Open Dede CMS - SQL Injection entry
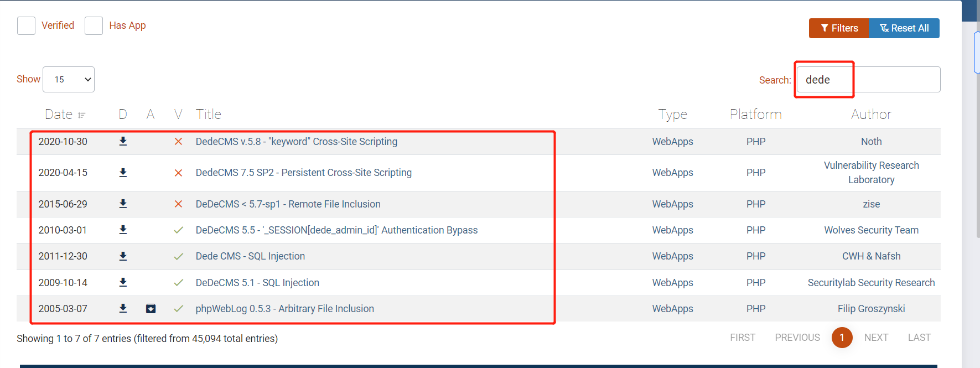Image resolution: width=980 pixels, height=368 pixels. [250, 256]
